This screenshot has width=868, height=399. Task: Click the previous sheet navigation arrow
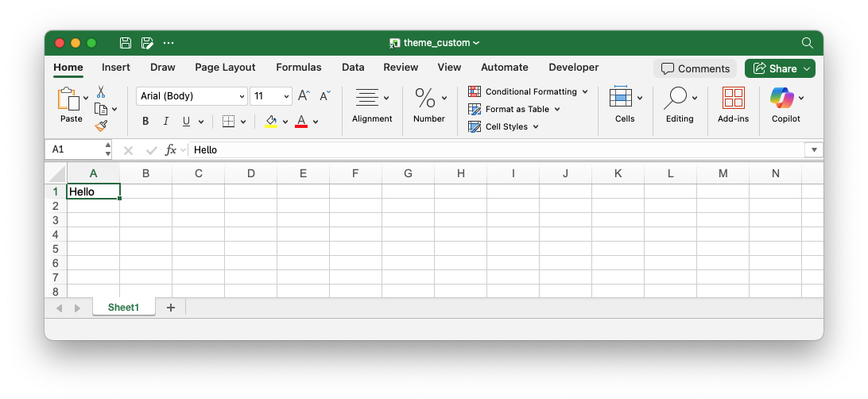click(60, 308)
